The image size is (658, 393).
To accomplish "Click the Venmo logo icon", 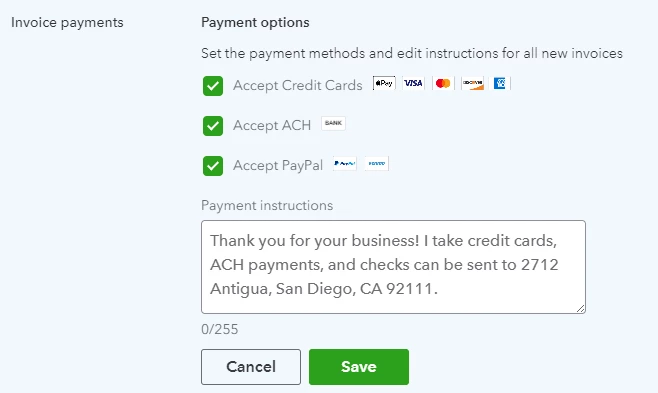I will [x=376, y=164].
